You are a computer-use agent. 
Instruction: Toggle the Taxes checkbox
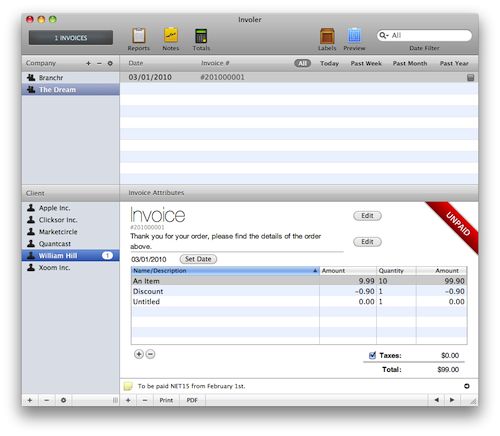coord(372,355)
